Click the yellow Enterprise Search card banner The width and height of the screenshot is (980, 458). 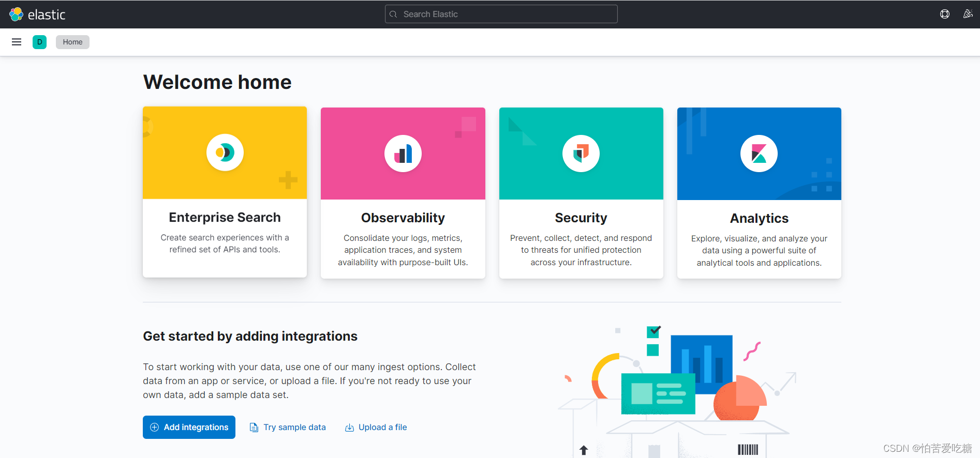(x=225, y=152)
